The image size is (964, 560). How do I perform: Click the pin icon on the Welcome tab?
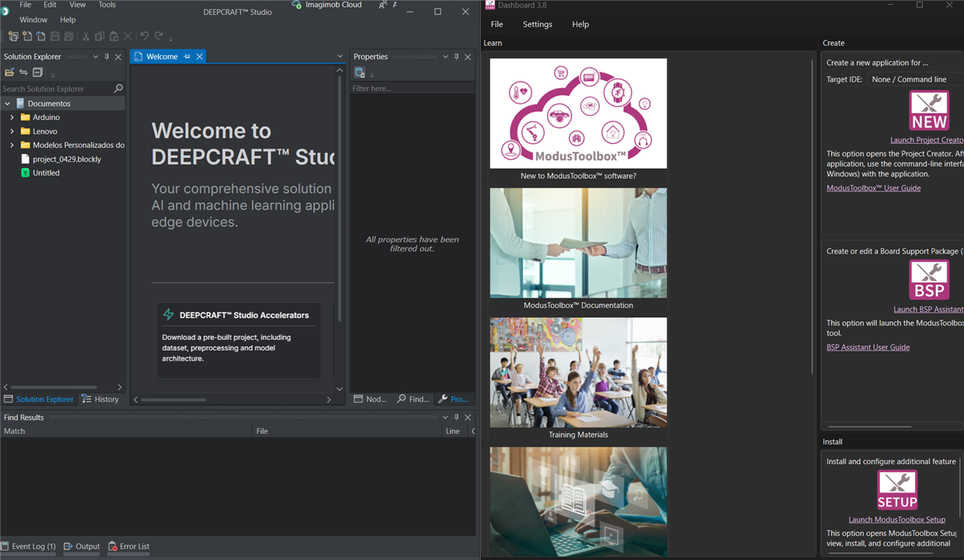[187, 57]
